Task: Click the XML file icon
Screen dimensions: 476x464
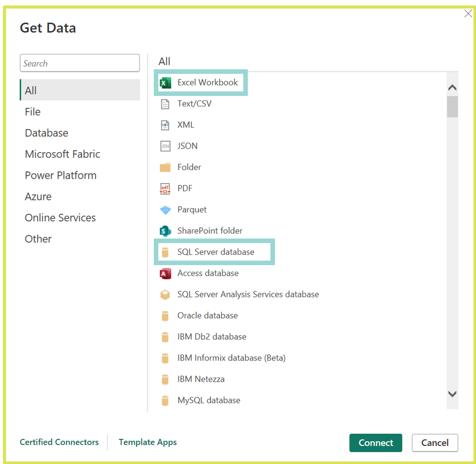Action: click(x=165, y=125)
